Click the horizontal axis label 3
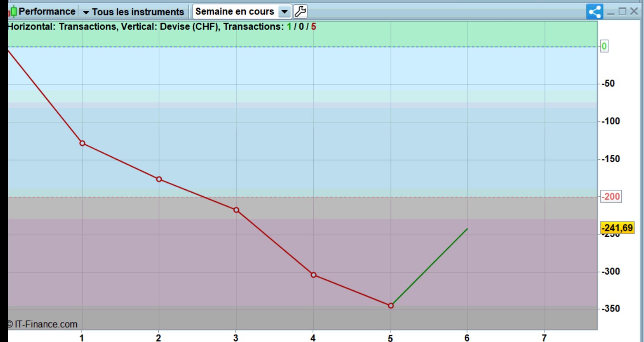The height and width of the screenshot is (342, 644). click(x=236, y=337)
